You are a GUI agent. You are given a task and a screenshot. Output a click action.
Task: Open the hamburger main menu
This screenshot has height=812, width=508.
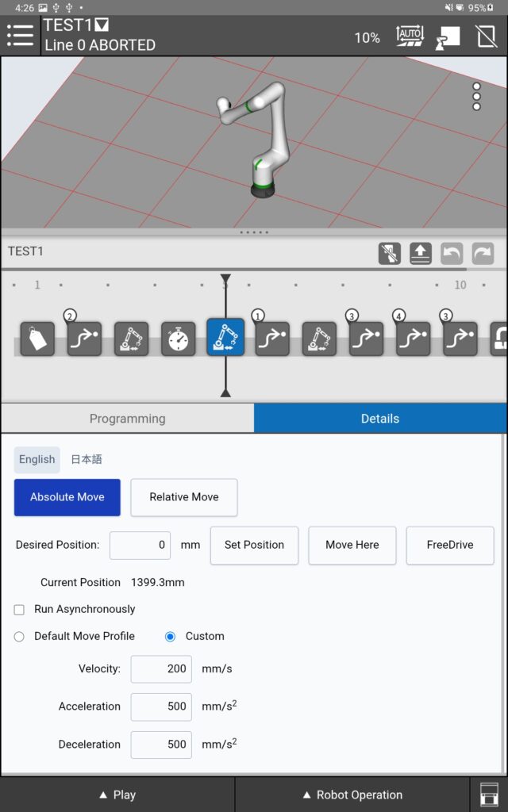coord(20,35)
